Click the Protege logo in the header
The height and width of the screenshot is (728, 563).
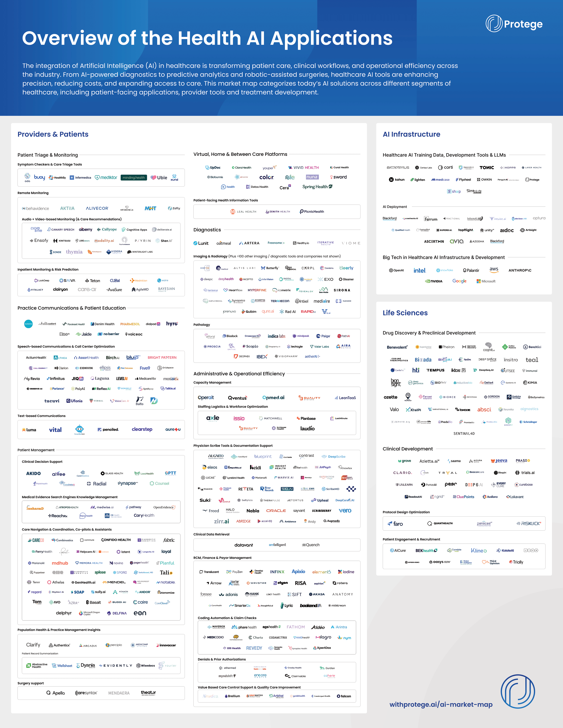point(514,24)
